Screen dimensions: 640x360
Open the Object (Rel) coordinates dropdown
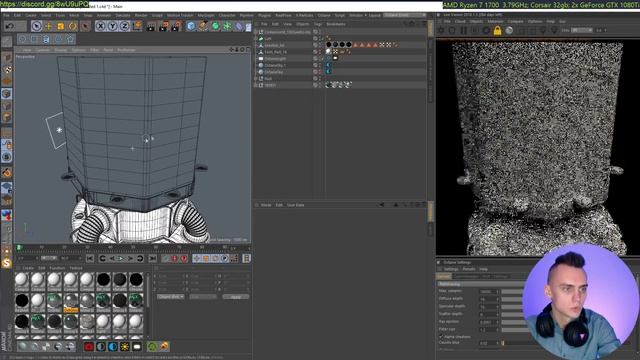coord(171,297)
